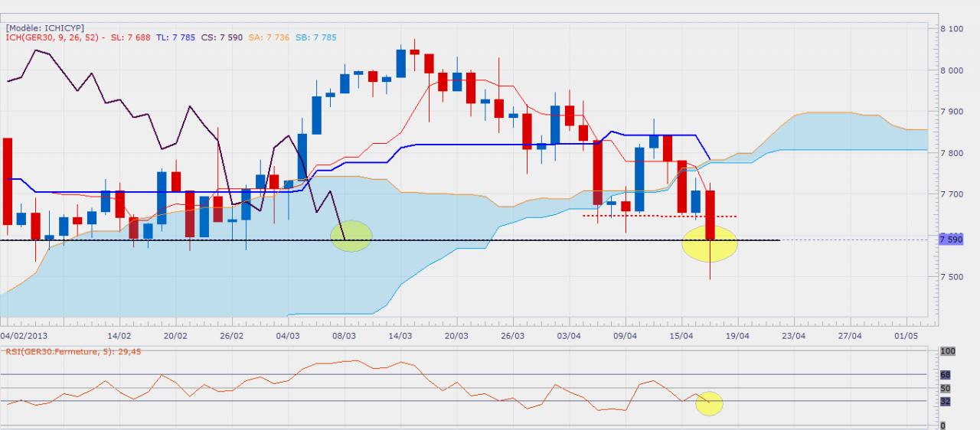Image resolution: width=980 pixels, height=430 pixels.
Task: Click the 27/04 date label
Action: (849, 335)
